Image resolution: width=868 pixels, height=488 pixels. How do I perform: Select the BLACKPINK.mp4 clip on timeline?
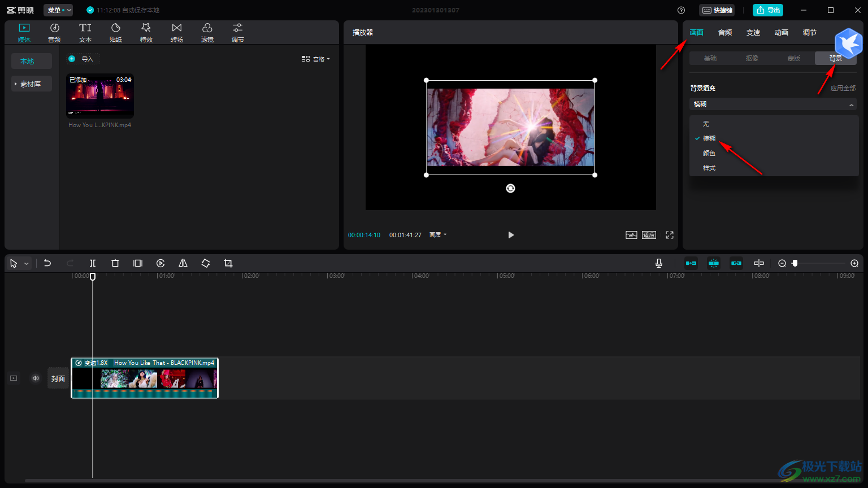point(145,378)
